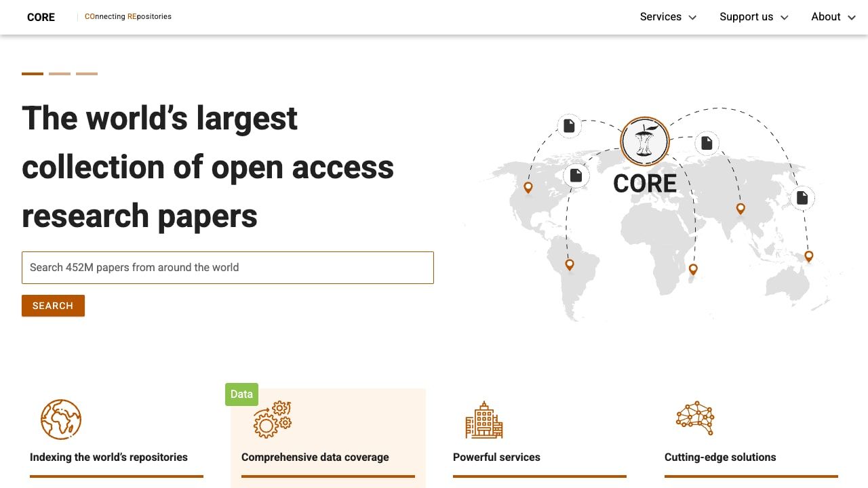868x488 pixels.
Task: Click the building icon for Powerful services
Action: (484, 420)
